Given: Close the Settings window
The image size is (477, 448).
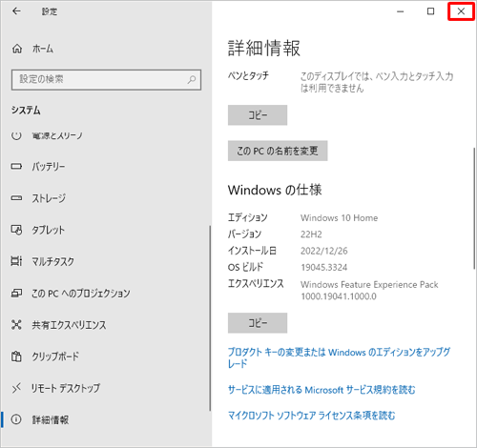Looking at the screenshot, I should [x=461, y=11].
